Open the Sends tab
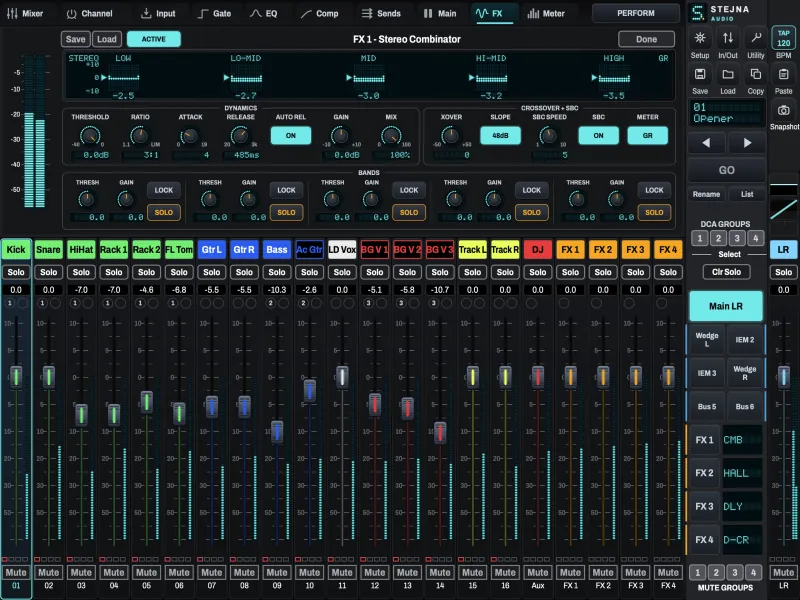 381,13
